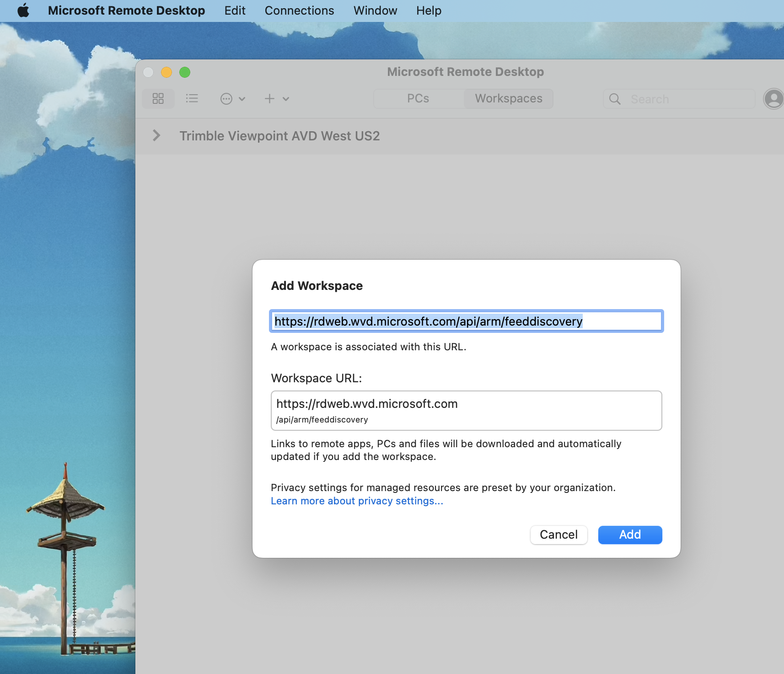Open the Help menu
The height and width of the screenshot is (674, 784).
click(x=429, y=11)
